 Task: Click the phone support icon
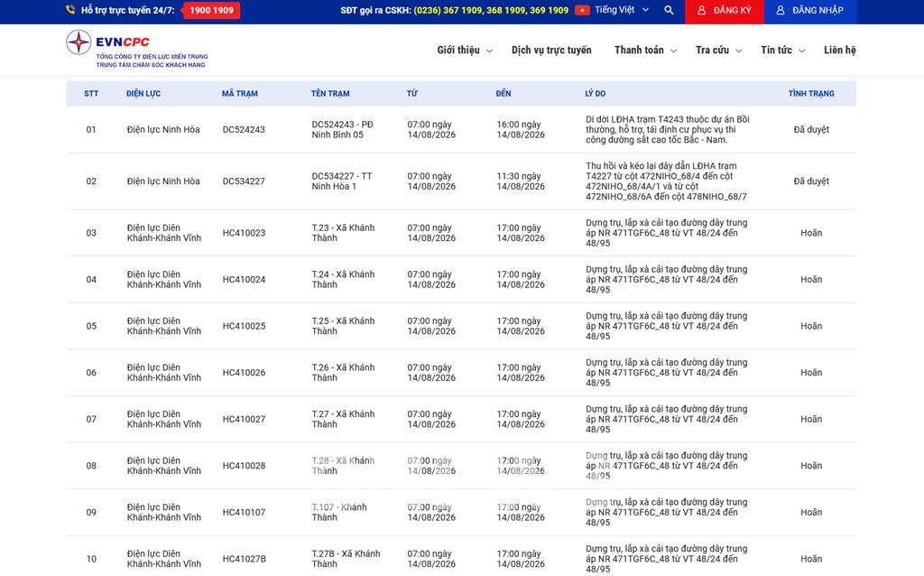pyautogui.click(x=70, y=9)
